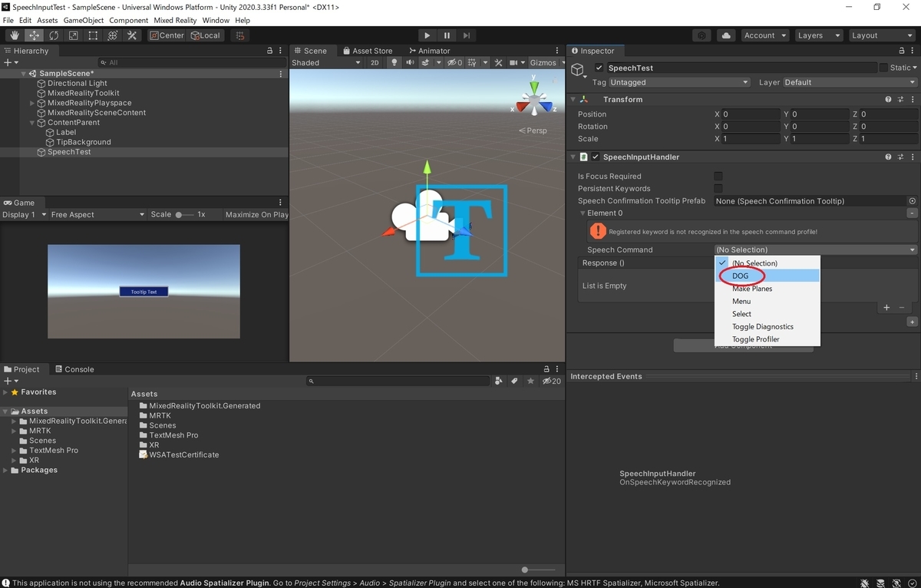Open SpeechInputHandler help icon
Viewport: 921px width, 588px height.
click(x=888, y=157)
